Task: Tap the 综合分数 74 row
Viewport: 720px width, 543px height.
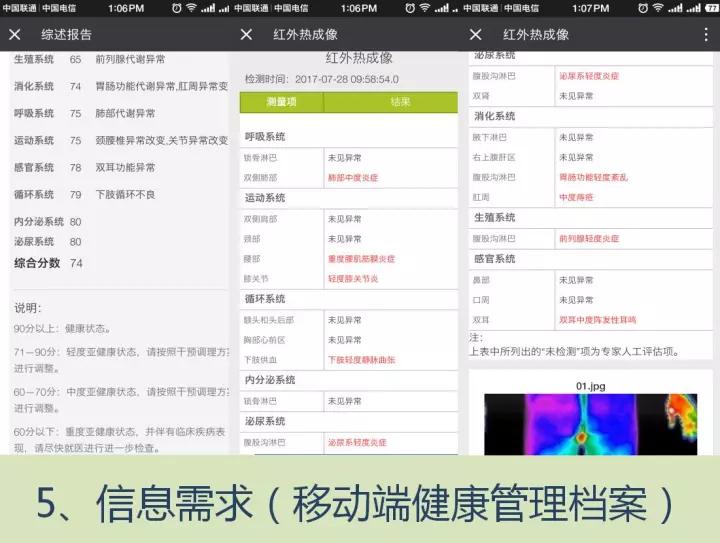Action: [48, 263]
